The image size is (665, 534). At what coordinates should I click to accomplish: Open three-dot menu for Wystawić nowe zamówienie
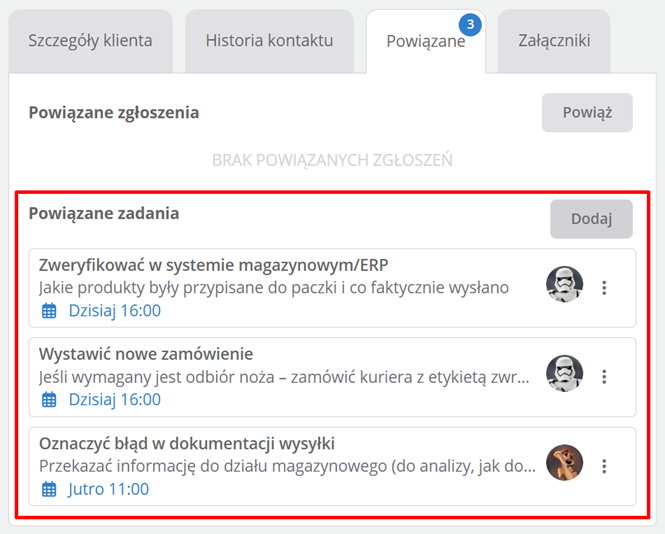pyautogui.click(x=604, y=377)
